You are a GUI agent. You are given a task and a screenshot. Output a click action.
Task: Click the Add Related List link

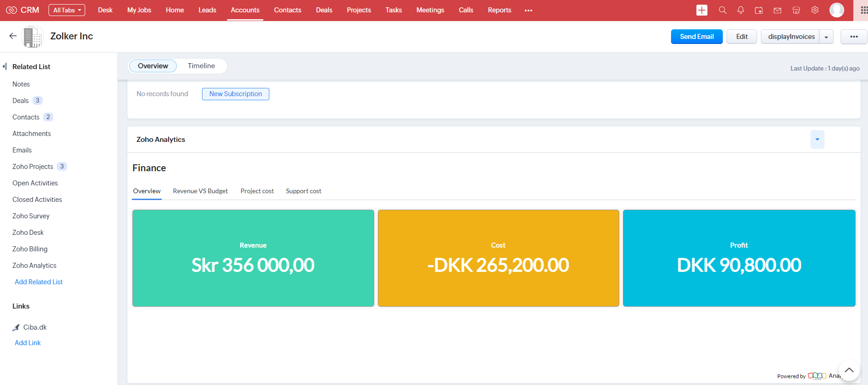(38, 282)
